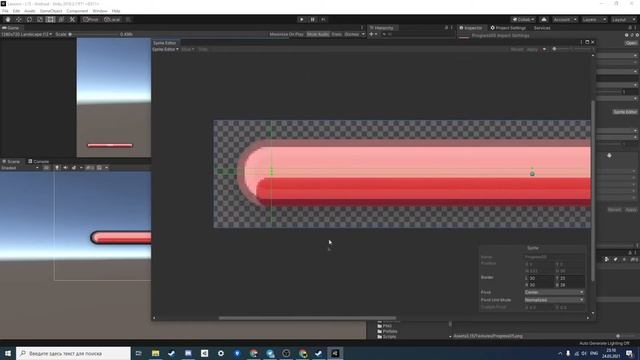Click Revert in Sprite Editor toolbar

[517, 49]
